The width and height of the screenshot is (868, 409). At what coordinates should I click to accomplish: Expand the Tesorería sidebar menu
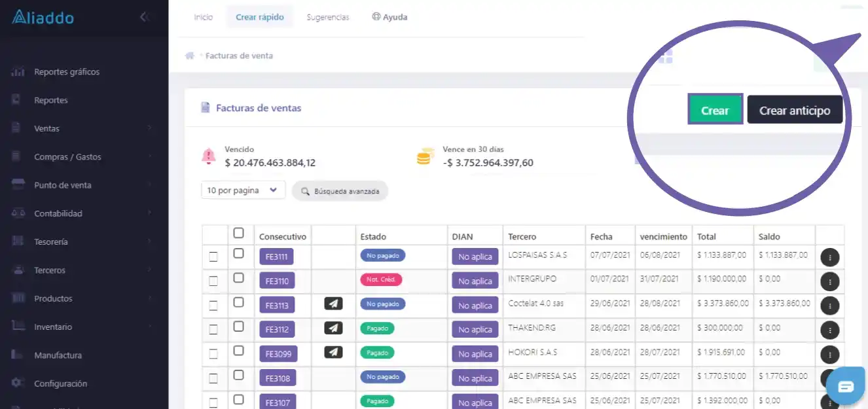(150, 241)
